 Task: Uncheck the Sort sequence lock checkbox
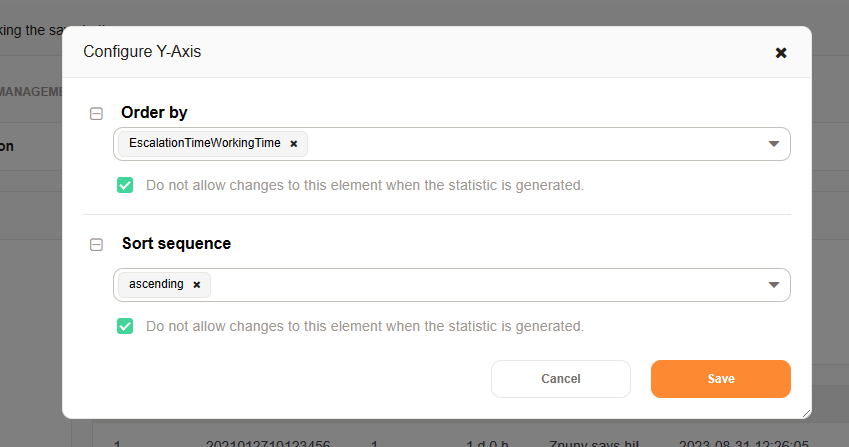click(x=125, y=326)
